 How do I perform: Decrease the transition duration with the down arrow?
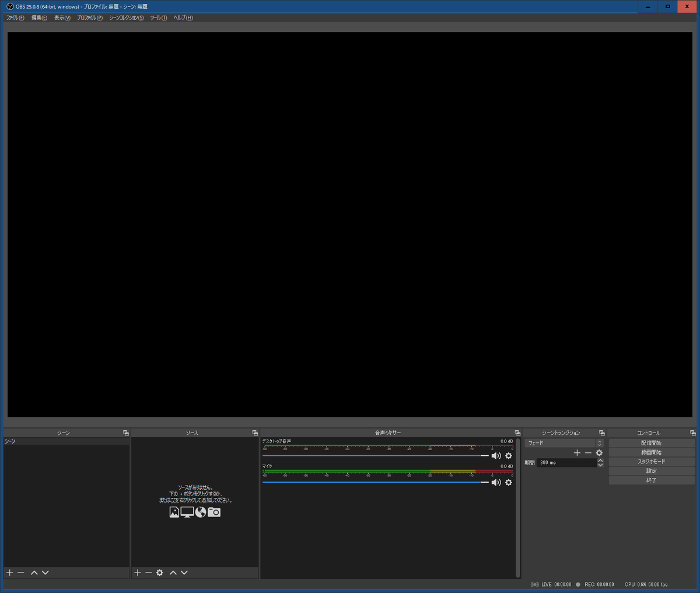click(600, 465)
